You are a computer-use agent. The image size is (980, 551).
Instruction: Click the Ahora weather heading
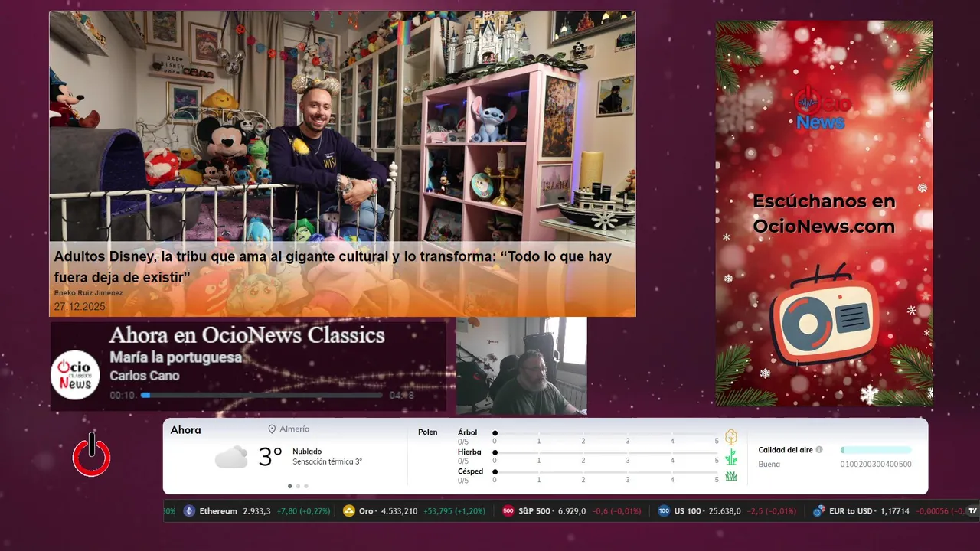click(x=185, y=430)
